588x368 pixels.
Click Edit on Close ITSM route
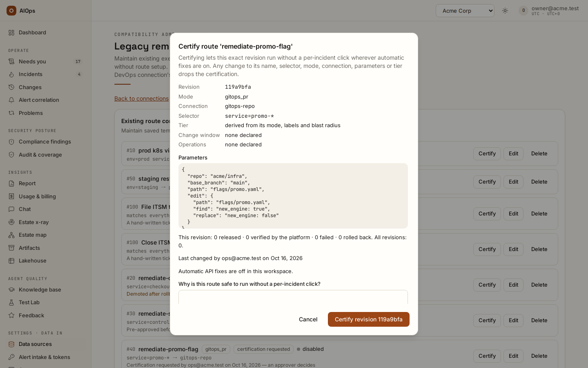pos(513,249)
